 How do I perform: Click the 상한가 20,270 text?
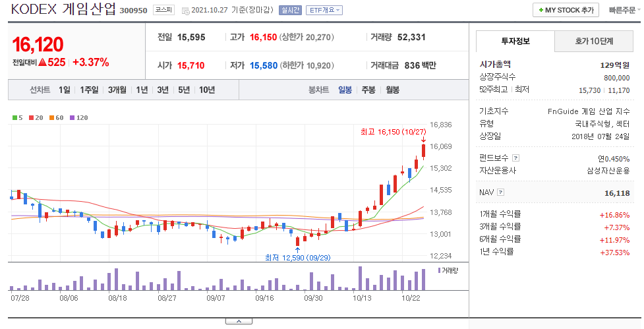point(307,38)
